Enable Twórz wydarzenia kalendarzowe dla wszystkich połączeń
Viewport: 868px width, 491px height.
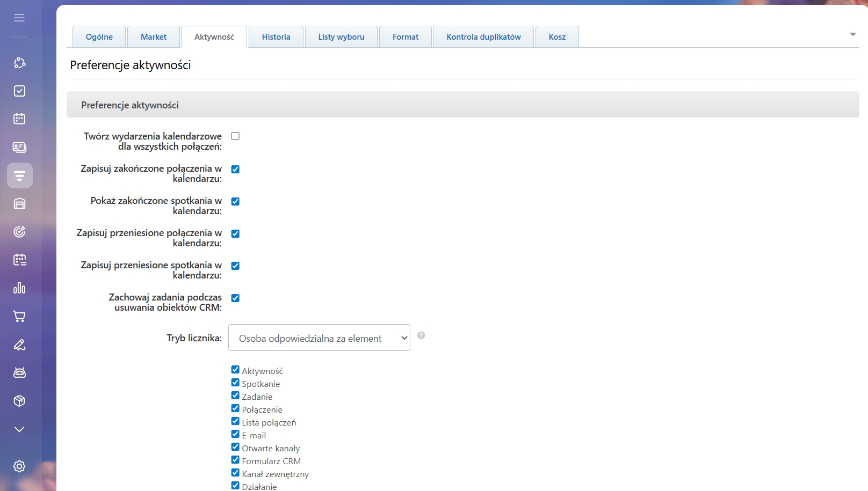point(235,136)
